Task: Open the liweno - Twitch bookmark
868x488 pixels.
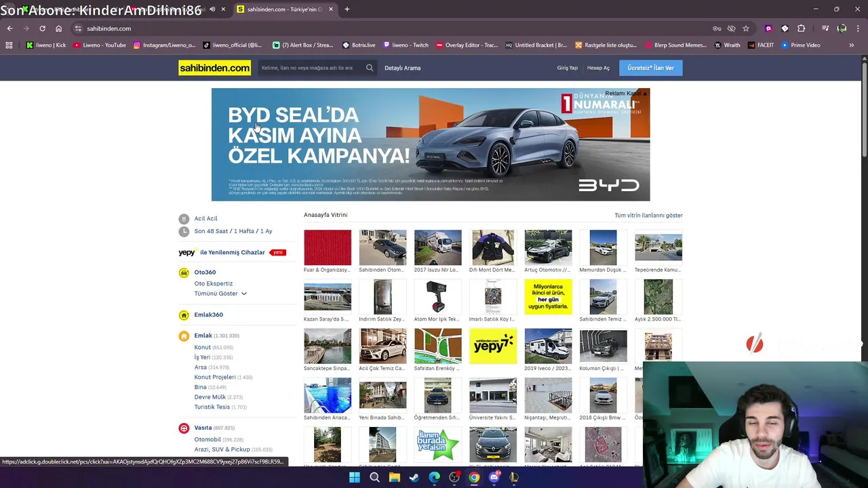Action: [406, 45]
